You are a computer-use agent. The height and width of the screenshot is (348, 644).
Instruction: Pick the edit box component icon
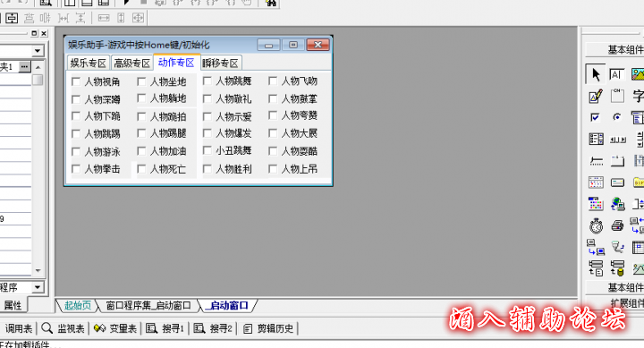click(596, 96)
